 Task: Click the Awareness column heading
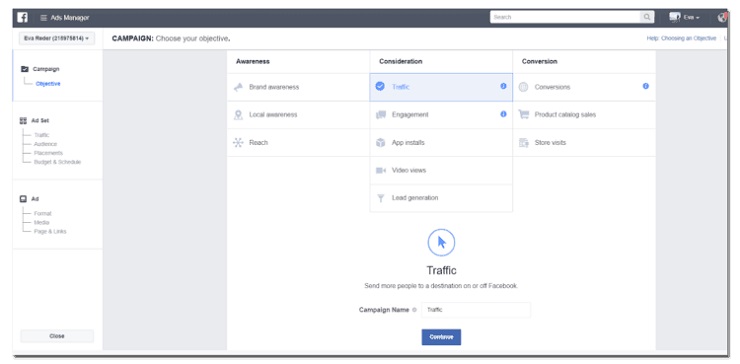(253, 61)
